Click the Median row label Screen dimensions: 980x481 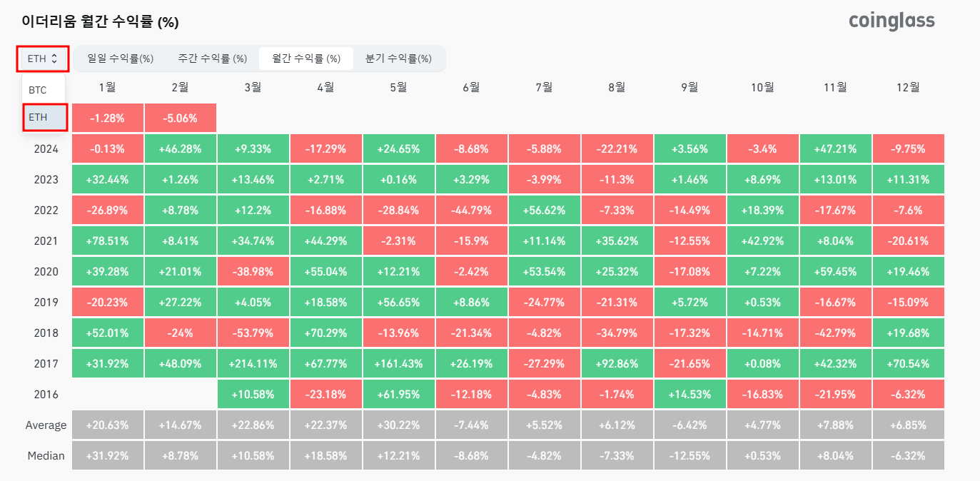pyautogui.click(x=44, y=455)
